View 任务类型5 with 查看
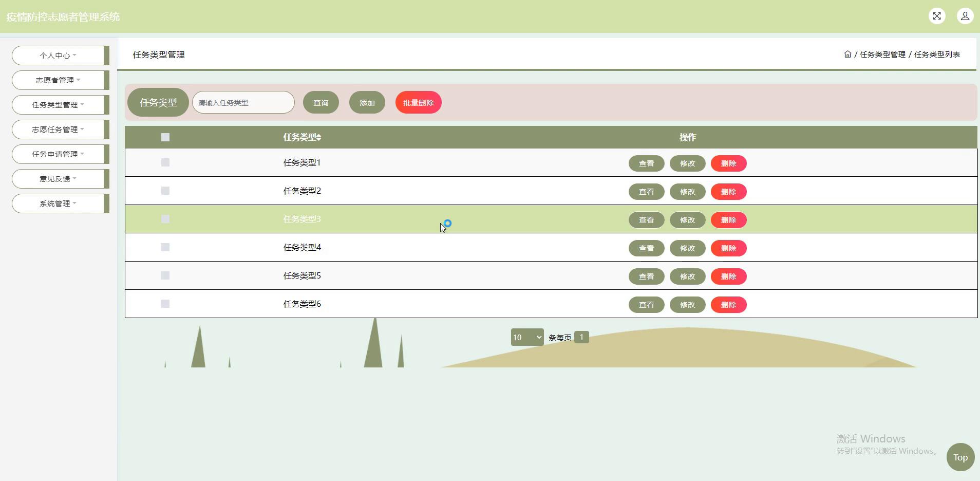980x481 pixels. pyautogui.click(x=647, y=276)
